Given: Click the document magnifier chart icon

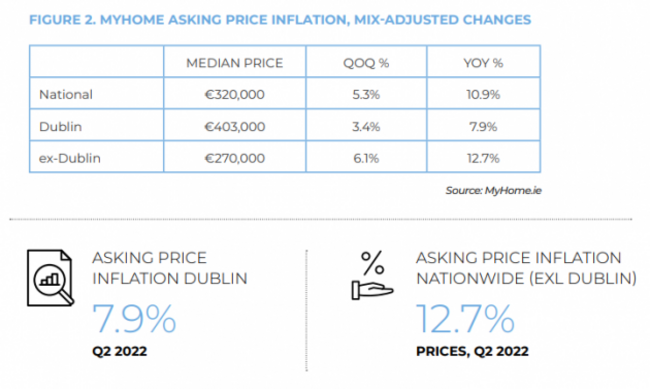Looking at the screenshot, I should (x=51, y=278).
